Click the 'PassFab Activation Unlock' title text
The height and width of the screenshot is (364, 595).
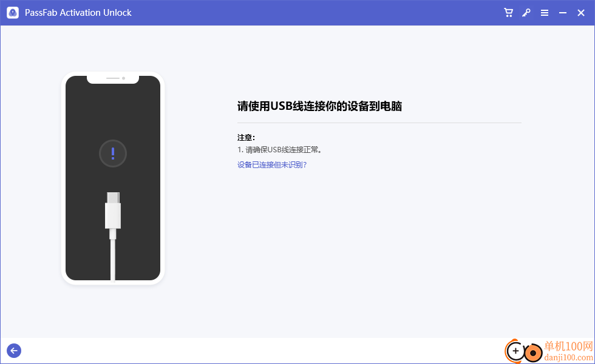click(x=78, y=13)
